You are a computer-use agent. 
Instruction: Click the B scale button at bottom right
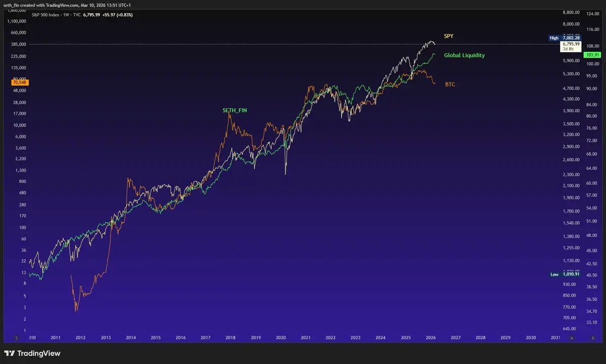pos(593,338)
